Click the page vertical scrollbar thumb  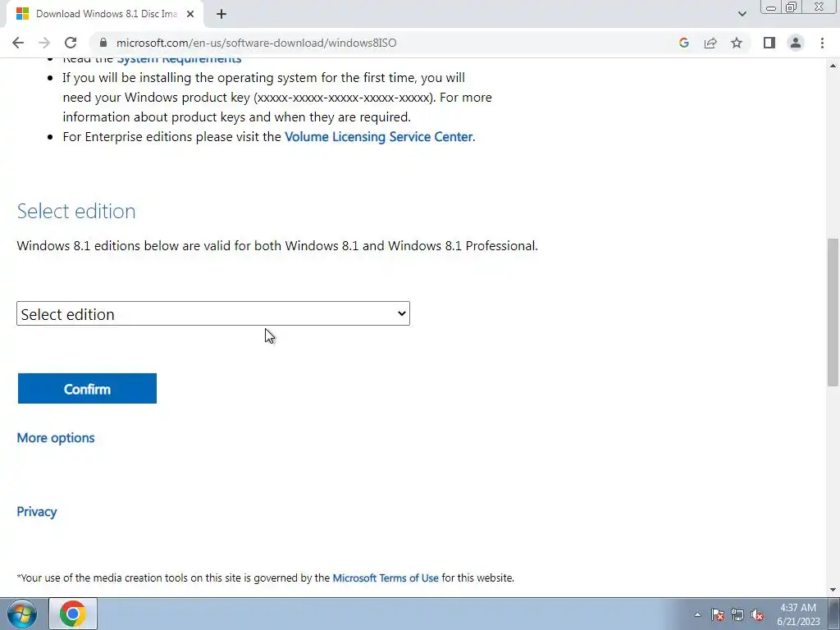pos(833,312)
